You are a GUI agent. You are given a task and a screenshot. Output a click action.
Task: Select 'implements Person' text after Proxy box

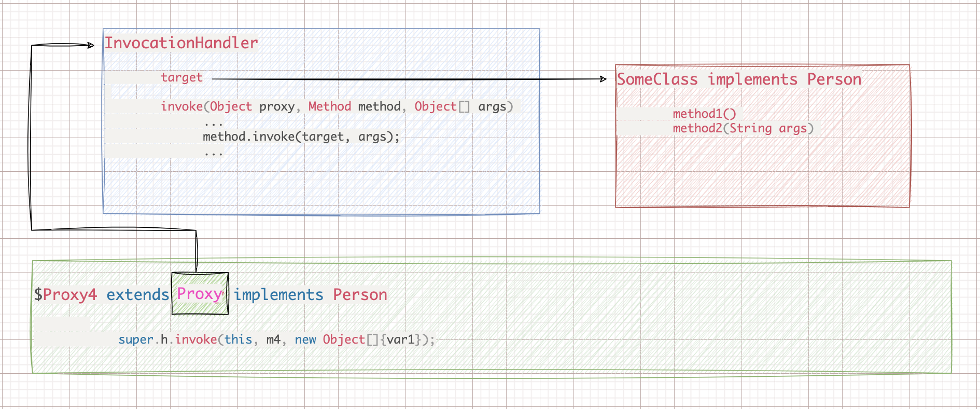click(310, 295)
